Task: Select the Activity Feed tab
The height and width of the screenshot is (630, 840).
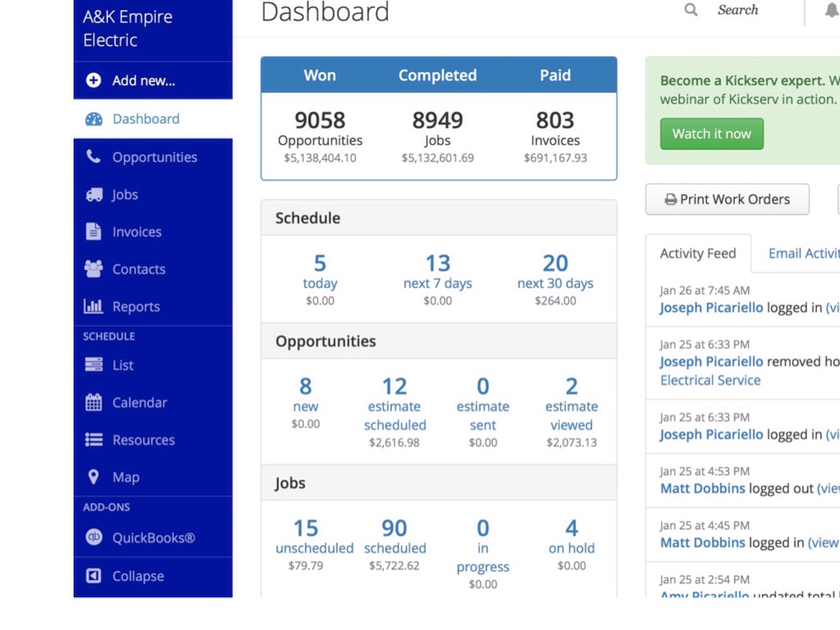Action: [698, 253]
